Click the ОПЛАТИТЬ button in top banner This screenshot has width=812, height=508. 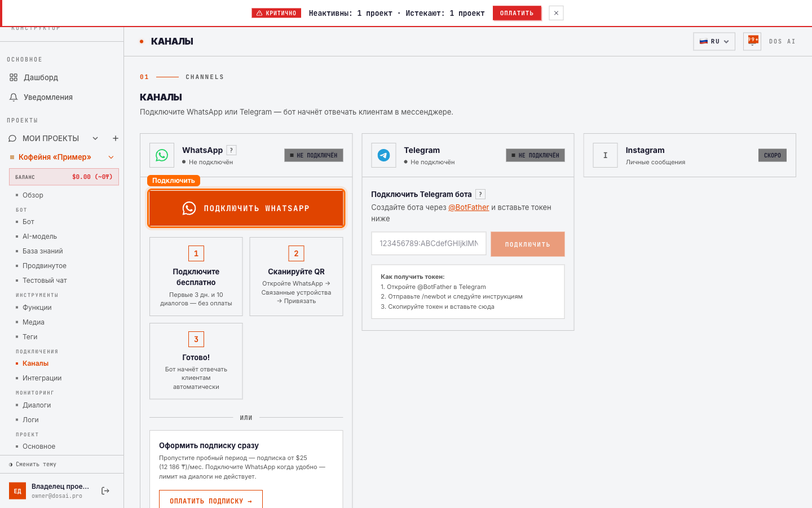click(517, 13)
